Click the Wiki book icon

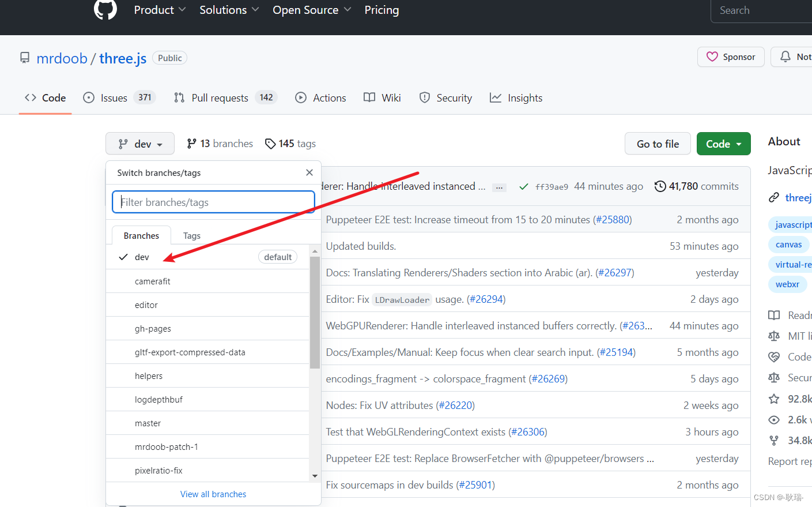(369, 97)
